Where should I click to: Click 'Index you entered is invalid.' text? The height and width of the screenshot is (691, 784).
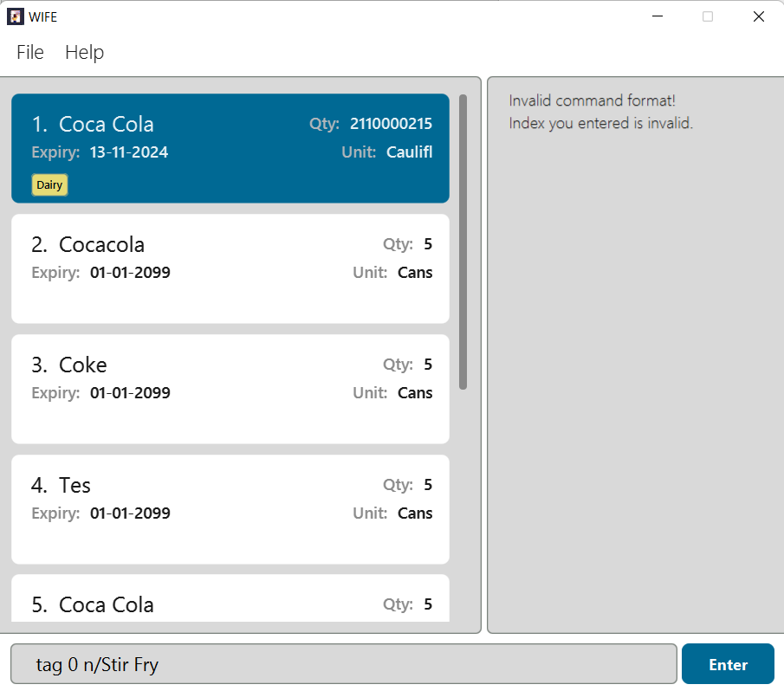coord(601,123)
